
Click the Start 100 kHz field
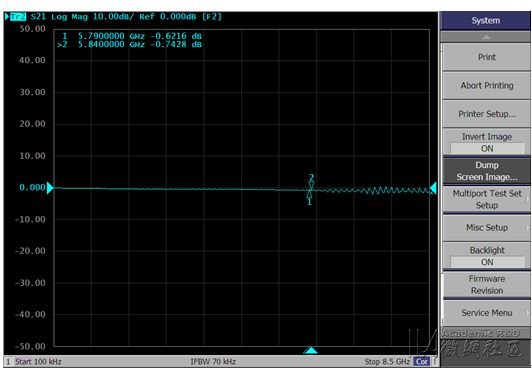tap(38, 362)
